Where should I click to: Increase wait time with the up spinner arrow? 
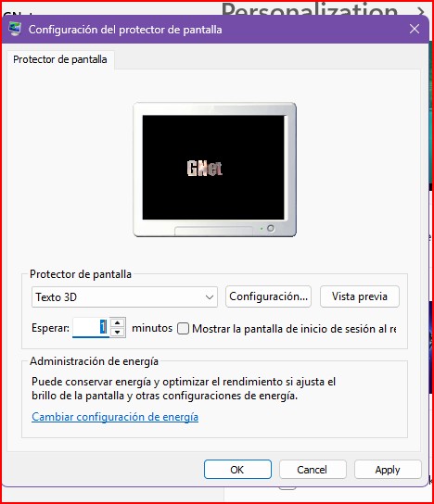(x=118, y=322)
